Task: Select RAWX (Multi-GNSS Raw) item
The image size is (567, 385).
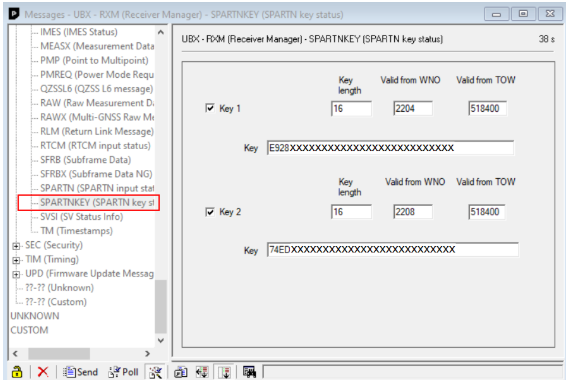Action: [97, 117]
